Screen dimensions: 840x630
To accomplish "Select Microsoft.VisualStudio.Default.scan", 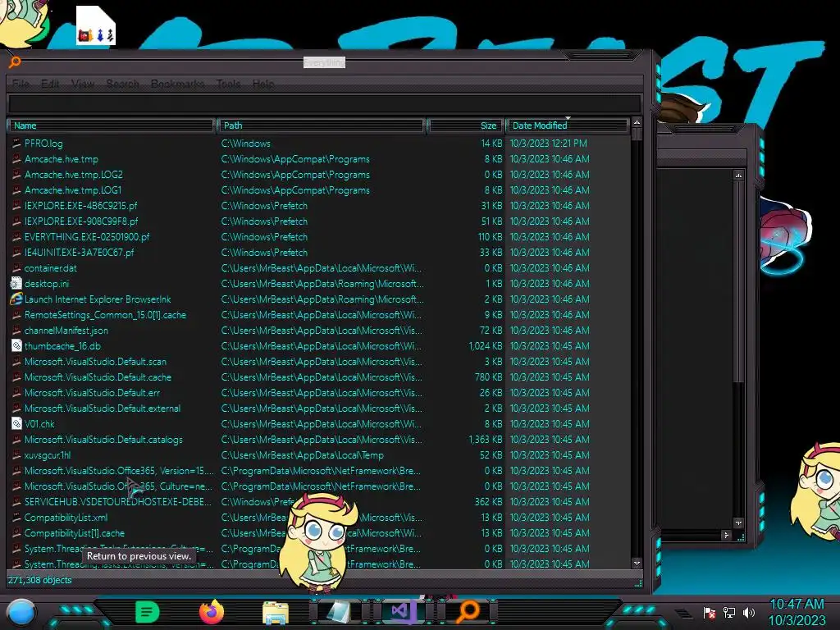I will [95, 361].
